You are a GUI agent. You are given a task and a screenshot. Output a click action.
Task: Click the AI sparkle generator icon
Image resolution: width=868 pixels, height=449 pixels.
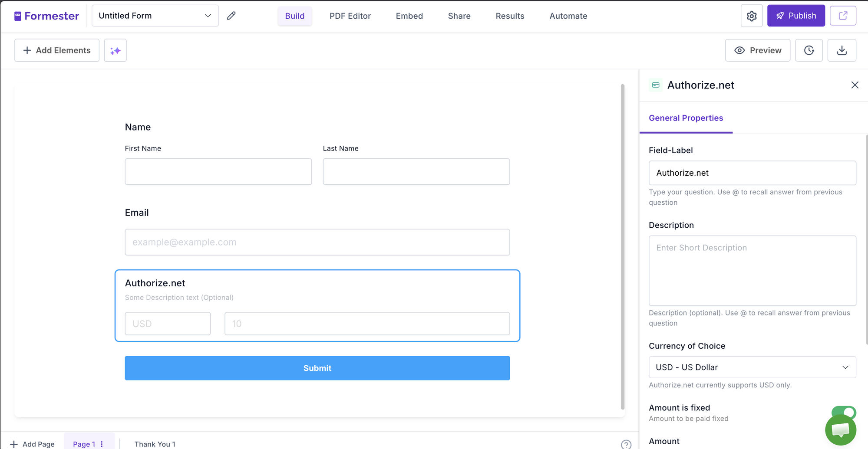(115, 50)
